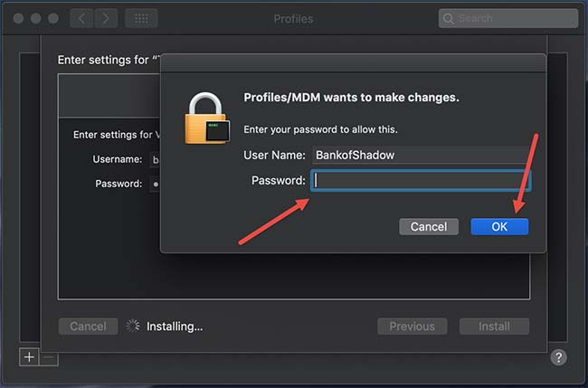The image size is (588, 388).
Task: Minimize the Profiles window
Action: coord(36,18)
